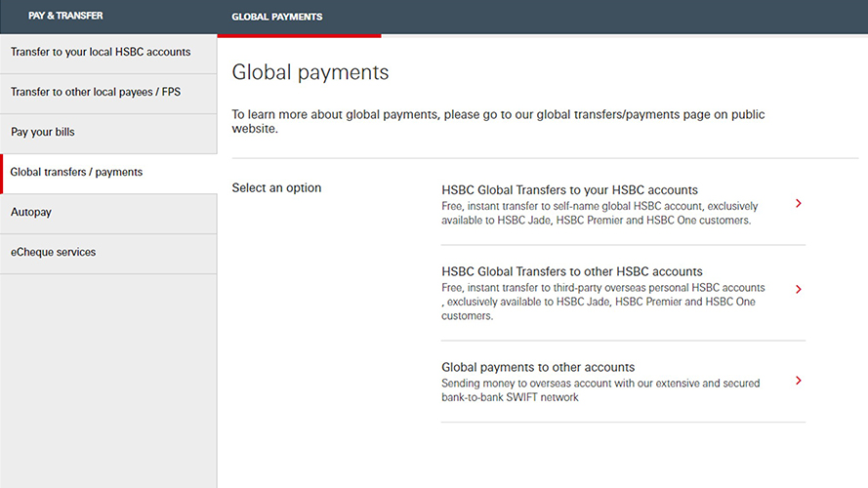
Task: Go to Pay your bills
Action: pos(108,133)
